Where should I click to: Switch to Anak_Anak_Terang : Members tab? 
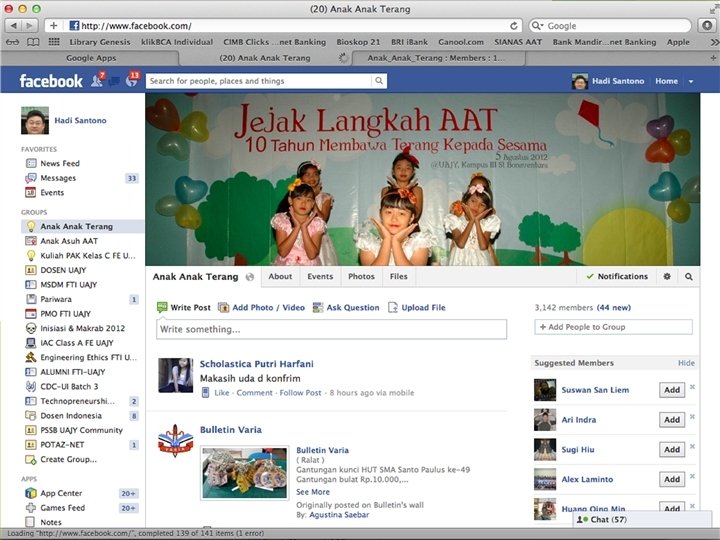(436, 58)
